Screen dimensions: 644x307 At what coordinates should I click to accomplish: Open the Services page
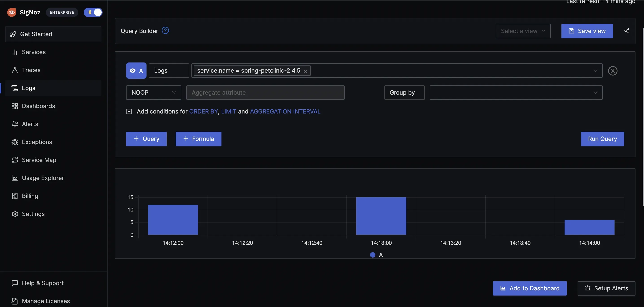pos(53,52)
